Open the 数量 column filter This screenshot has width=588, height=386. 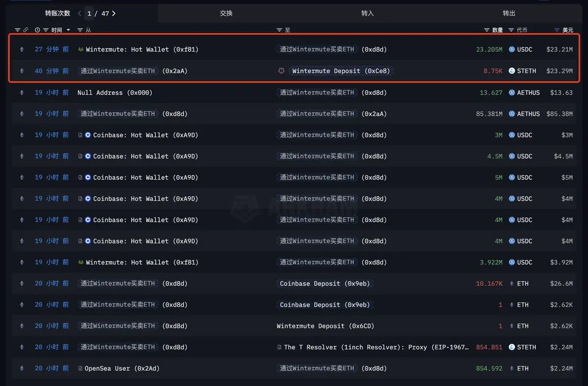(487, 30)
